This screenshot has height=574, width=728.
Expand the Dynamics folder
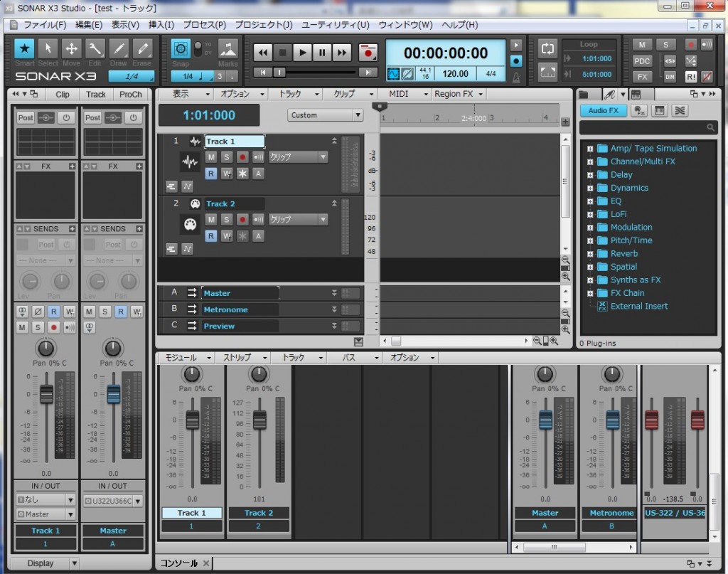[x=589, y=188]
